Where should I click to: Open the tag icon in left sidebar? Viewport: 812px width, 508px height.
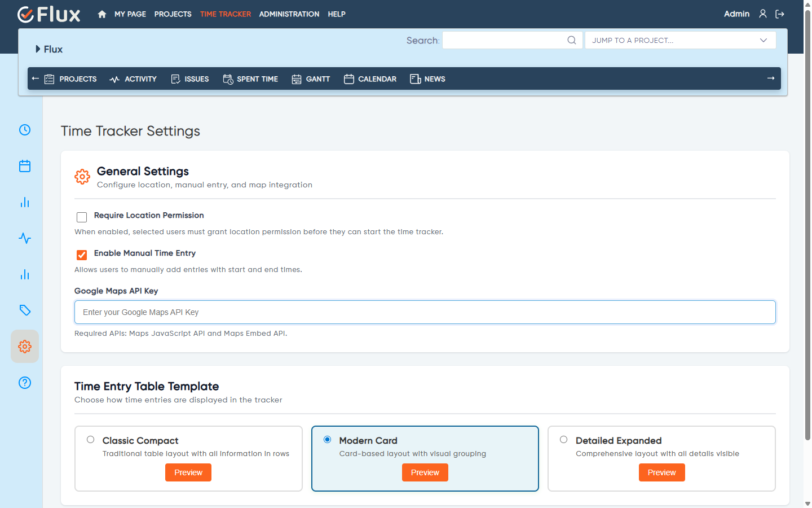point(25,310)
